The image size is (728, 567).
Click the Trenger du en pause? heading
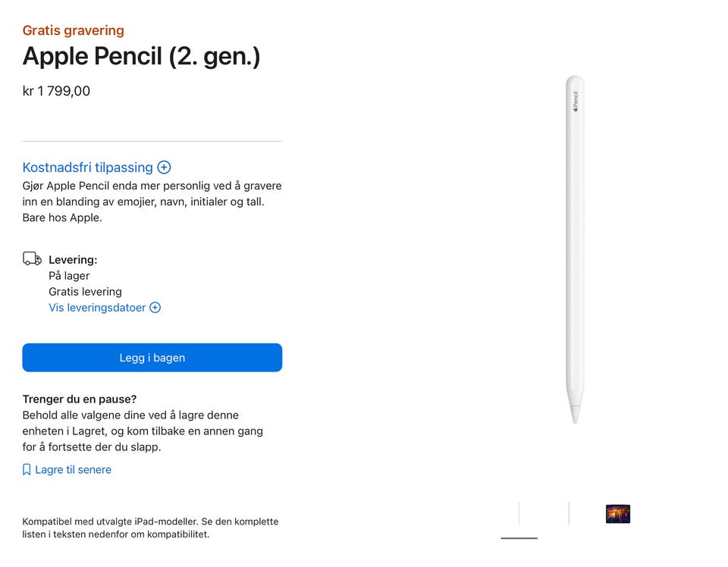80,399
